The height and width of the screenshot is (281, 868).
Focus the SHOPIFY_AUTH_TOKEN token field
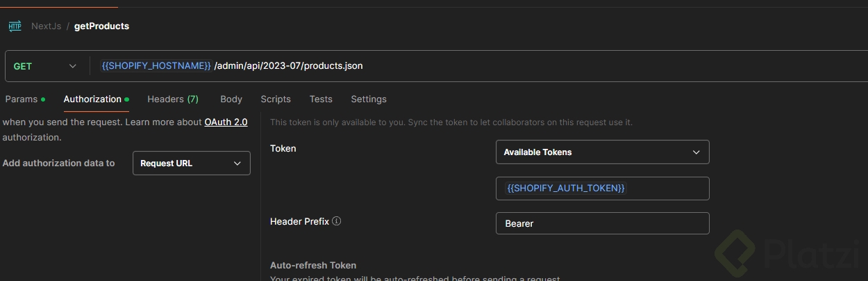pos(602,188)
